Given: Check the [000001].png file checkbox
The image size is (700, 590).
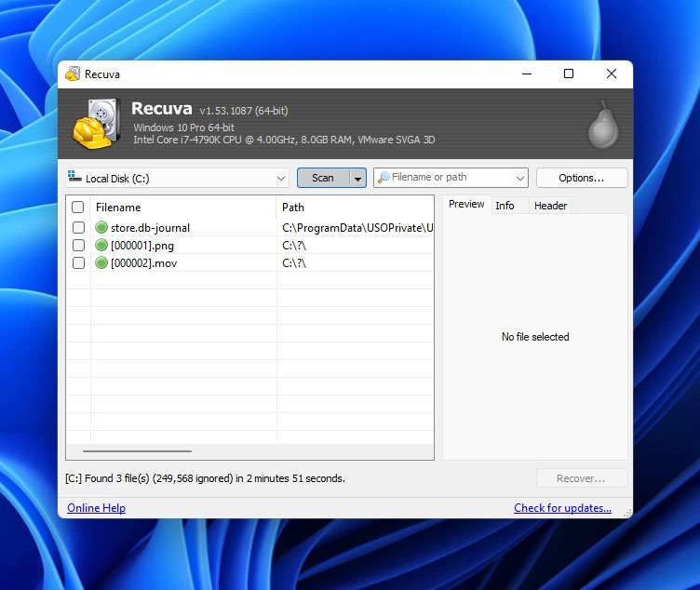Looking at the screenshot, I should coord(78,245).
